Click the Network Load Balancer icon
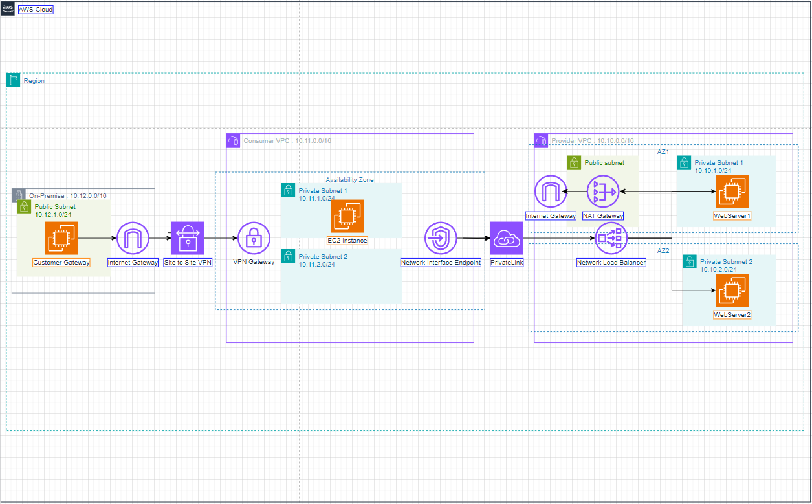This screenshot has height=504, width=812. (x=611, y=238)
